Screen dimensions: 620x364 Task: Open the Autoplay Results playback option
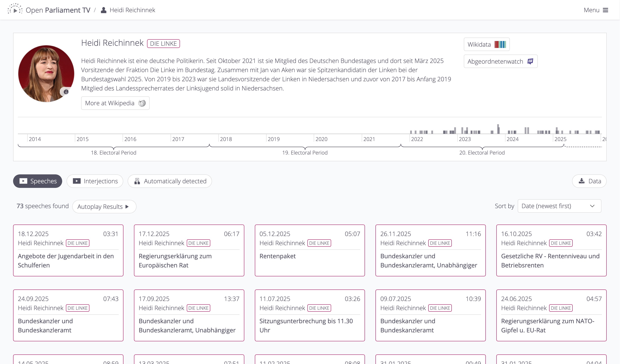click(x=104, y=207)
